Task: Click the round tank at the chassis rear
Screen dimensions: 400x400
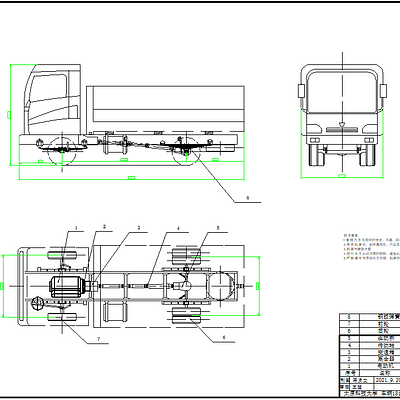Action: coord(221,286)
